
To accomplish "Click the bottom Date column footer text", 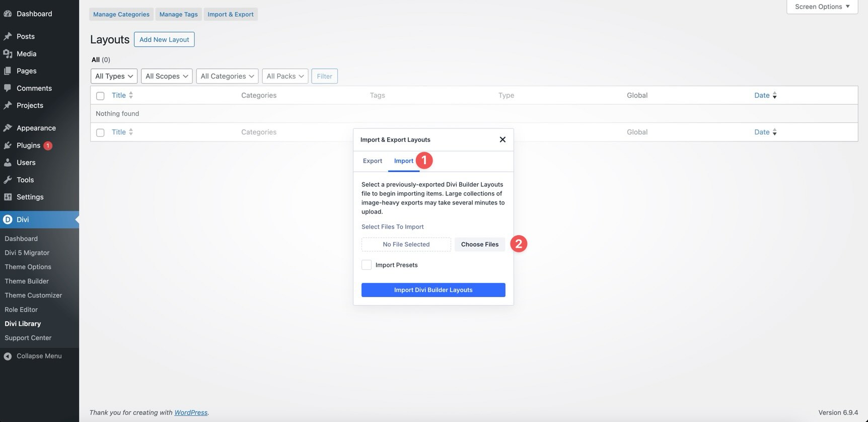I will coord(762,132).
